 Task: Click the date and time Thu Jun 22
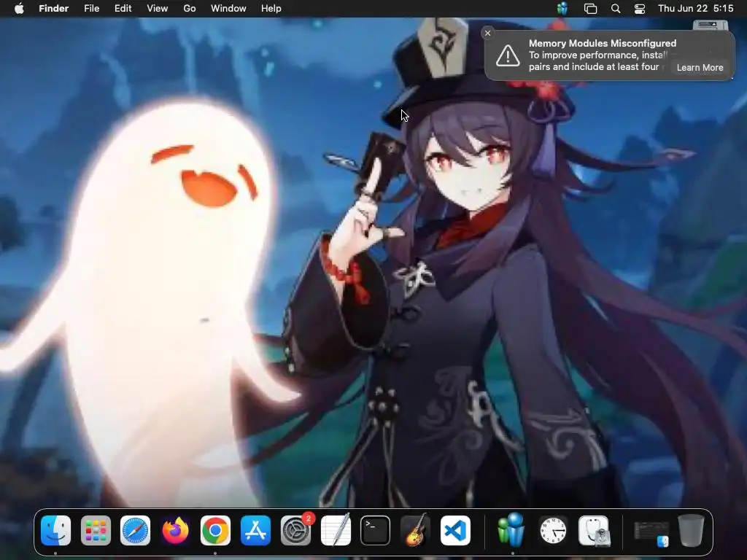[695, 9]
